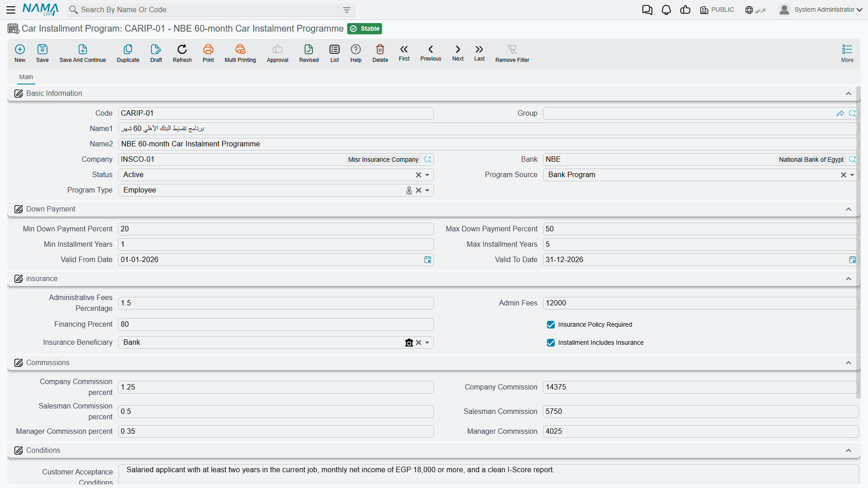Clear the Program Source selection
The width and height of the screenshot is (868, 488).
point(844,175)
